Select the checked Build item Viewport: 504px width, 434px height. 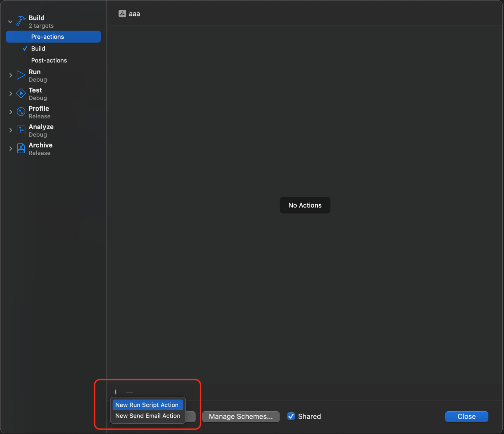(38, 49)
